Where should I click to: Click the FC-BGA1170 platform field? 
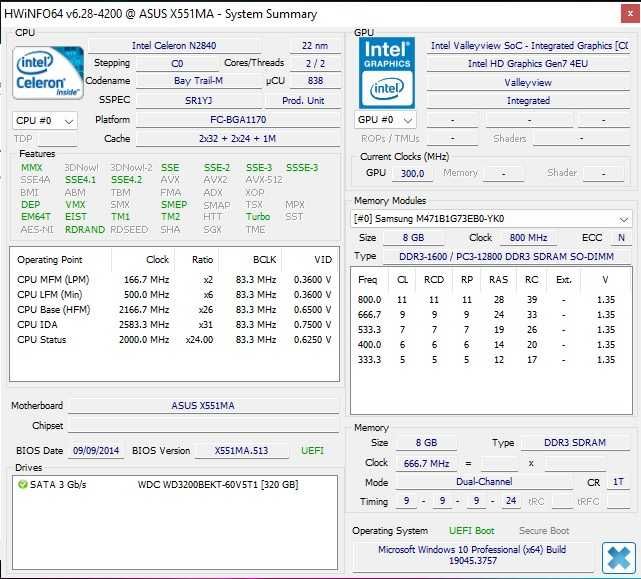pyautogui.click(x=238, y=119)
